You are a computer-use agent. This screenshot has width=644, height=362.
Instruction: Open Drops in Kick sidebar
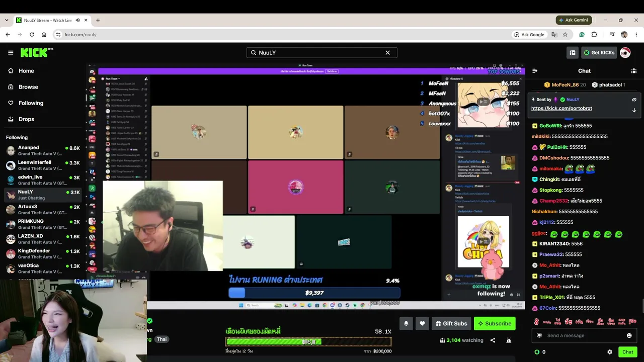(x=43, y=119)
